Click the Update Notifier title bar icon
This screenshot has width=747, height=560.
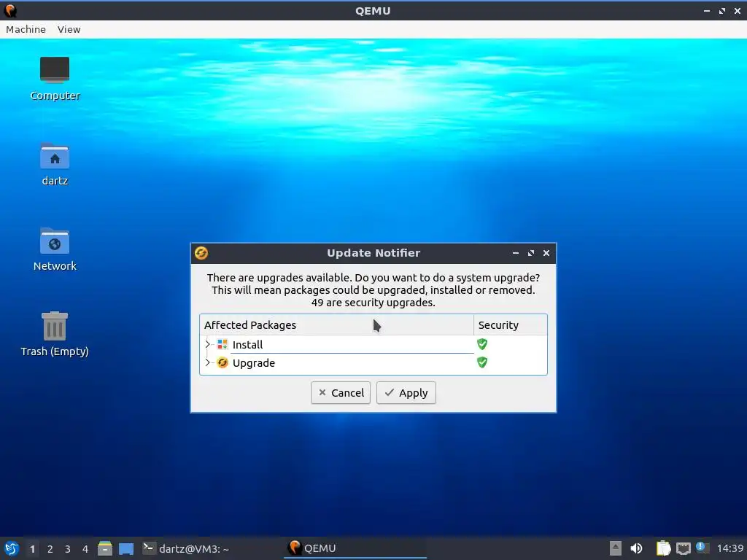coord(201,253)
